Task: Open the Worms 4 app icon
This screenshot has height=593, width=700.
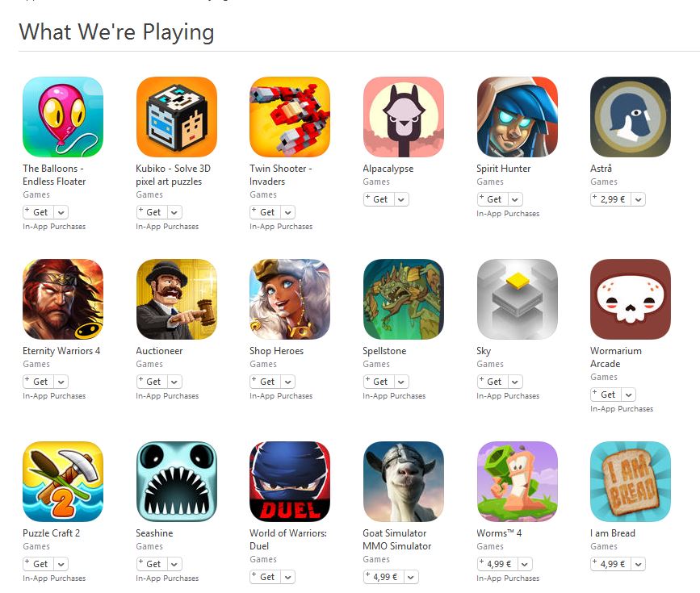Action: (517, 482)
